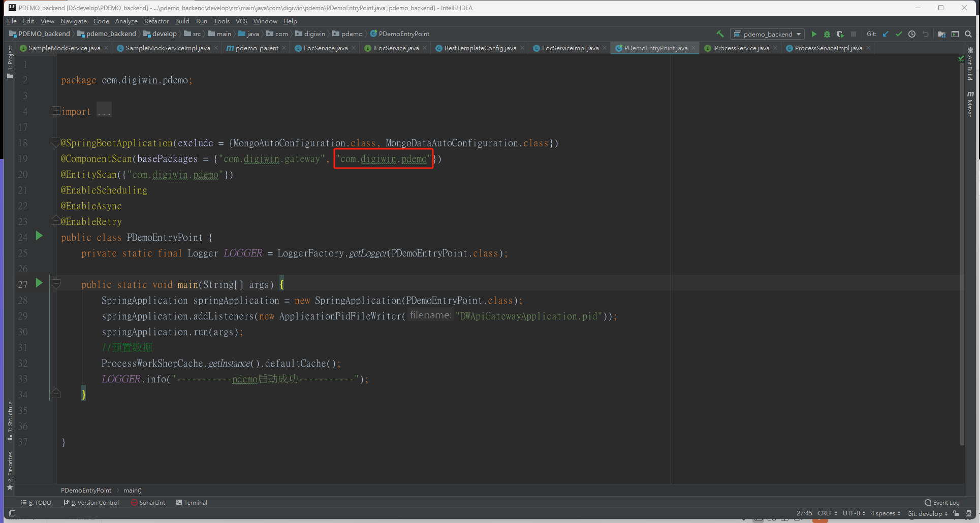Open Run Anything window icon
The width and height of the screenshot is (980, 523).
[955, 34]
